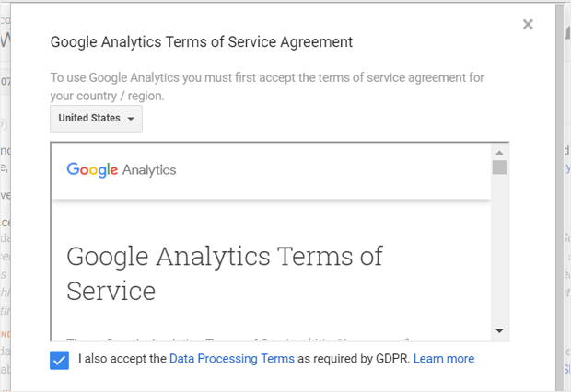
Task: Click the Terms of Service Agreement title
Action: 202,42
